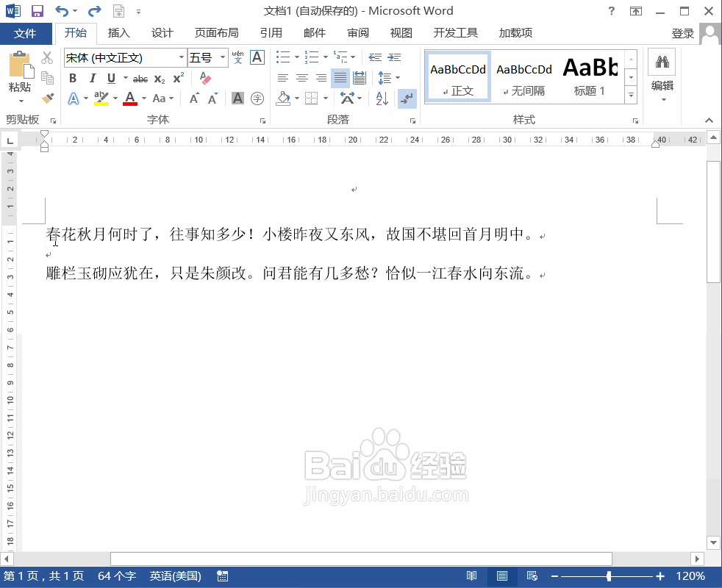Image resolution: width=722 pixels, height=588 pixels.
Task: Toggle italic formatting
Action: (x=92, y=78)
